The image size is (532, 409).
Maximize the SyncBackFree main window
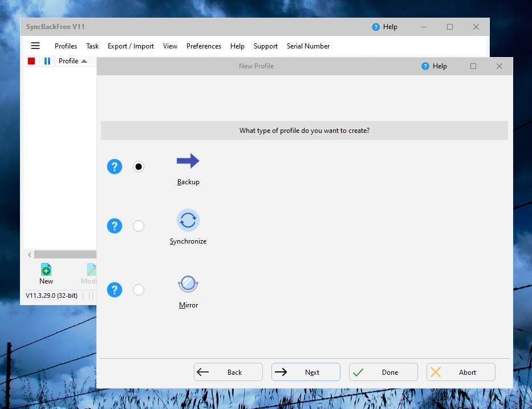point(449,27)
